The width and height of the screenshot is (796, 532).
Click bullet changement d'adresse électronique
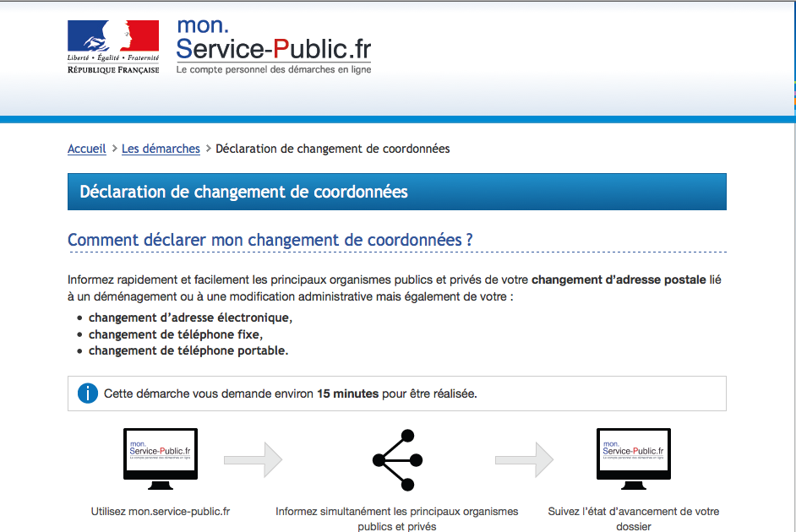coord(190,318)
